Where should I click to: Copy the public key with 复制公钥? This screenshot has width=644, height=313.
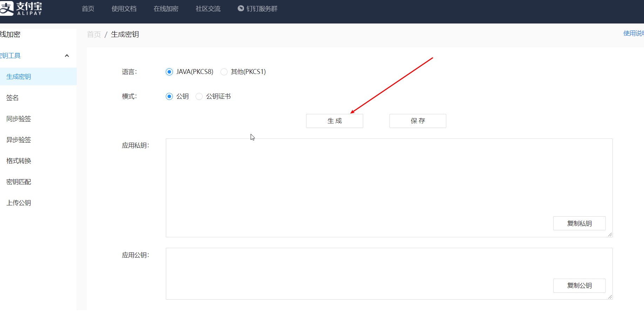click(x=579, y=286)
